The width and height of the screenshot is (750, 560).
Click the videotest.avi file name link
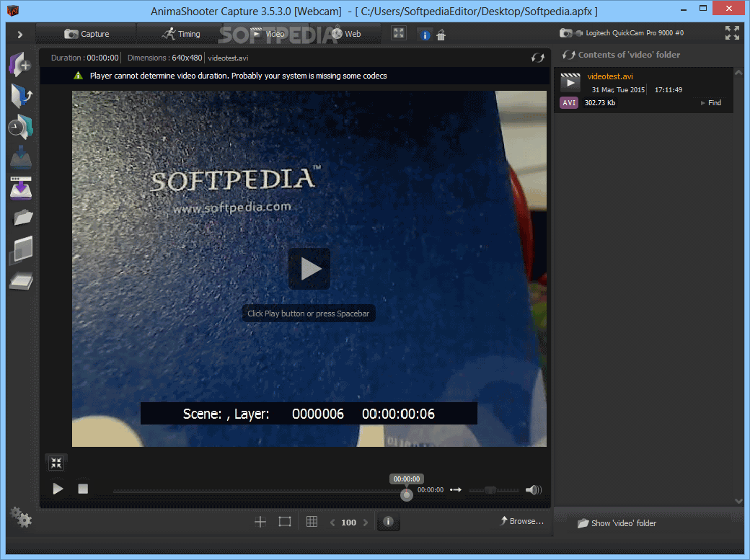point(610,76)
